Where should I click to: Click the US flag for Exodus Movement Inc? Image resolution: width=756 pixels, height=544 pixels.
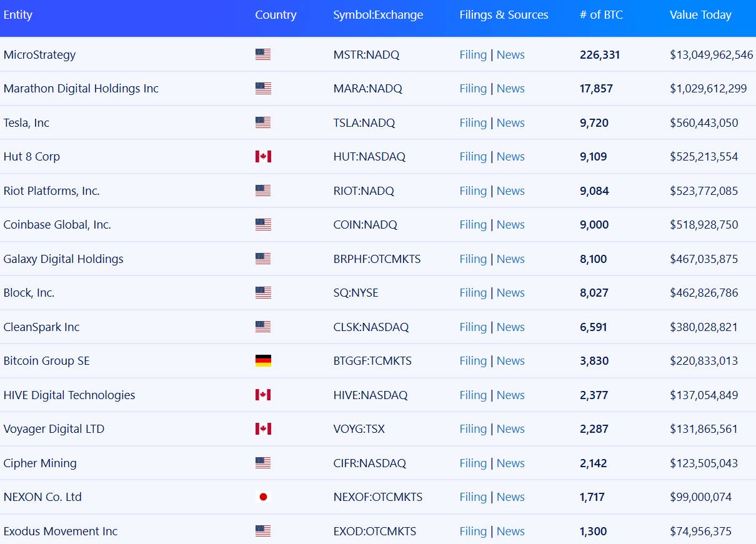point(263,531)
